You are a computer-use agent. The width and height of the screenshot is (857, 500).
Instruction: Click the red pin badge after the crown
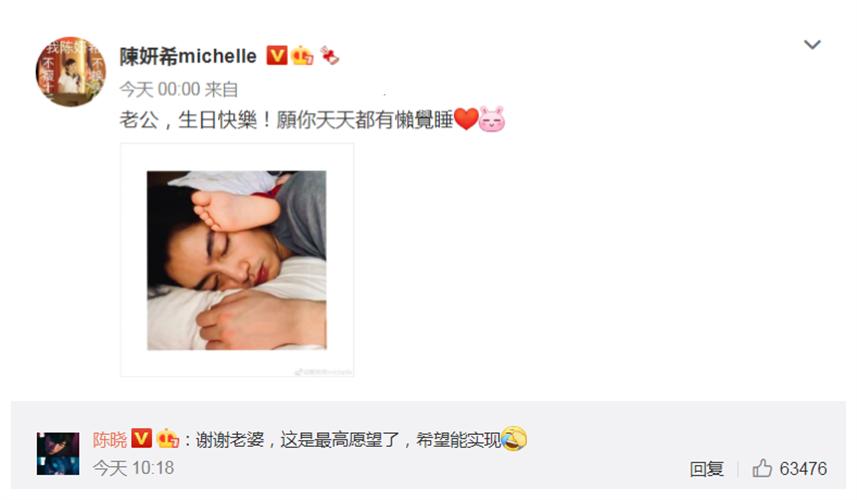[330, 55]
